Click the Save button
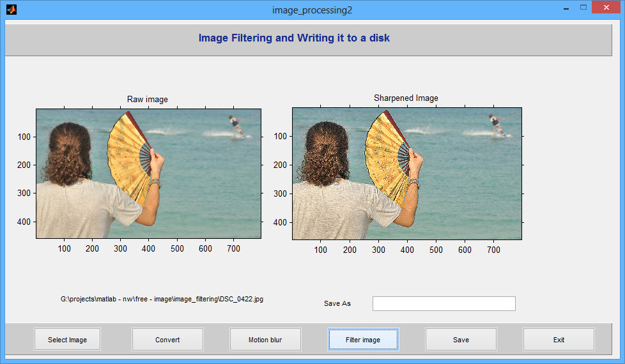625x364 pixels. 461,339
